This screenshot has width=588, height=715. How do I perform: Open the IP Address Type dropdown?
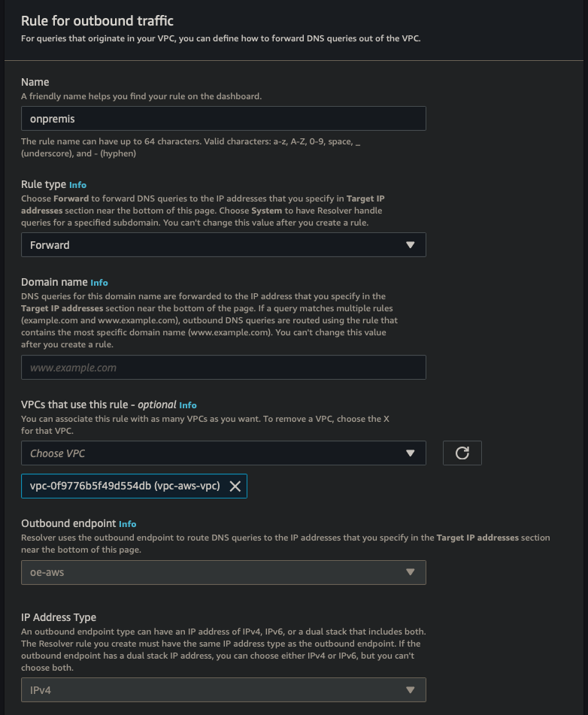pos(223,689)
